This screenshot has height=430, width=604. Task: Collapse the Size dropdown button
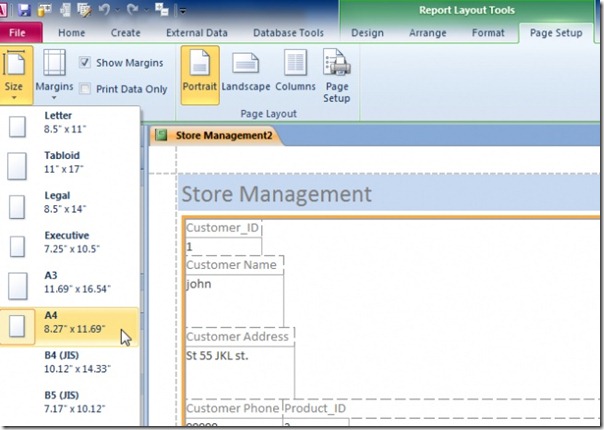(14, 73)
